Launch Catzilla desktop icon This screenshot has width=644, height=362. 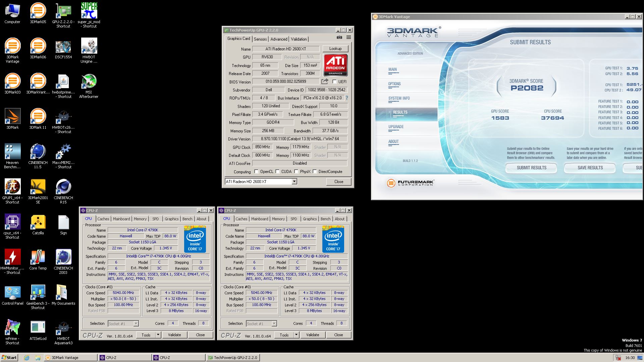coord(38,225)
